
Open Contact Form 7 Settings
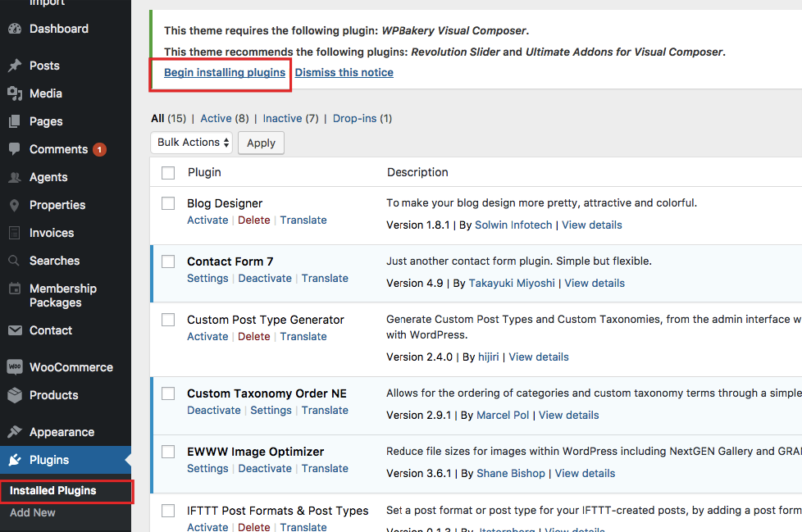pos(207,278)
